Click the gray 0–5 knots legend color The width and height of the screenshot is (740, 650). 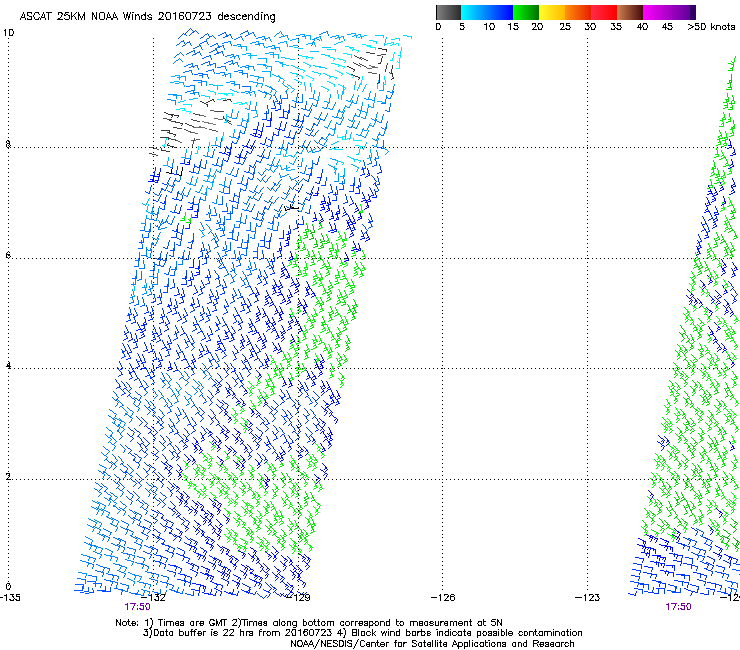coord(448,12)
